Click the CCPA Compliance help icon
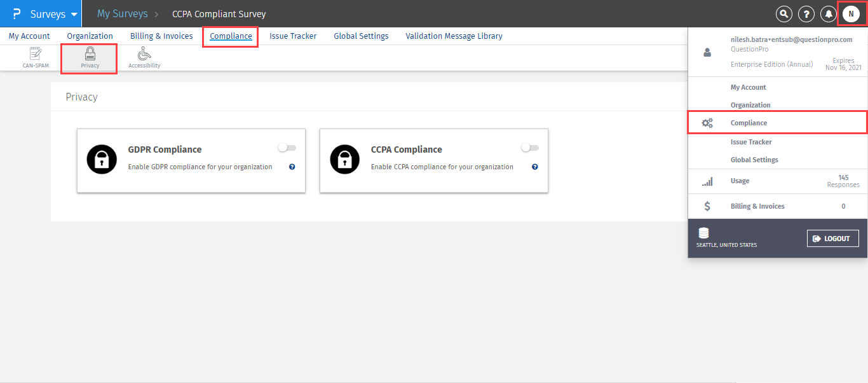868x383 pixels. tap(534, 167)
